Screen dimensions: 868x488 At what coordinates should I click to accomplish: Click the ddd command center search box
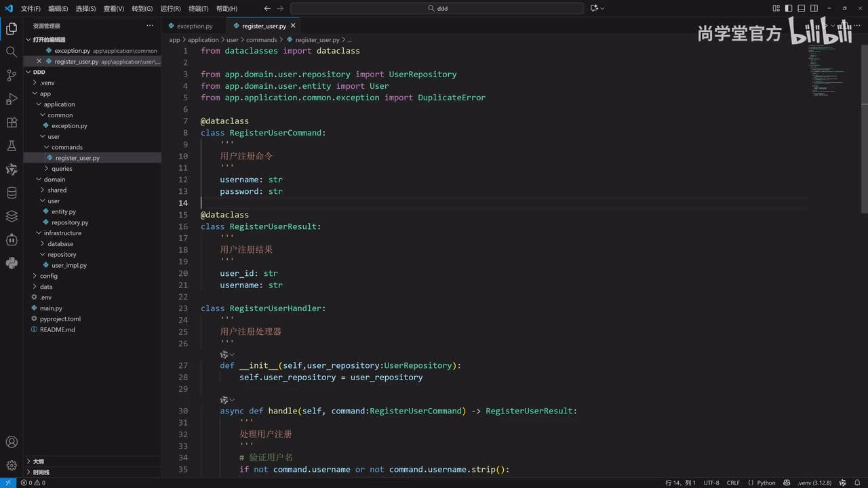(x=437, y=8)
